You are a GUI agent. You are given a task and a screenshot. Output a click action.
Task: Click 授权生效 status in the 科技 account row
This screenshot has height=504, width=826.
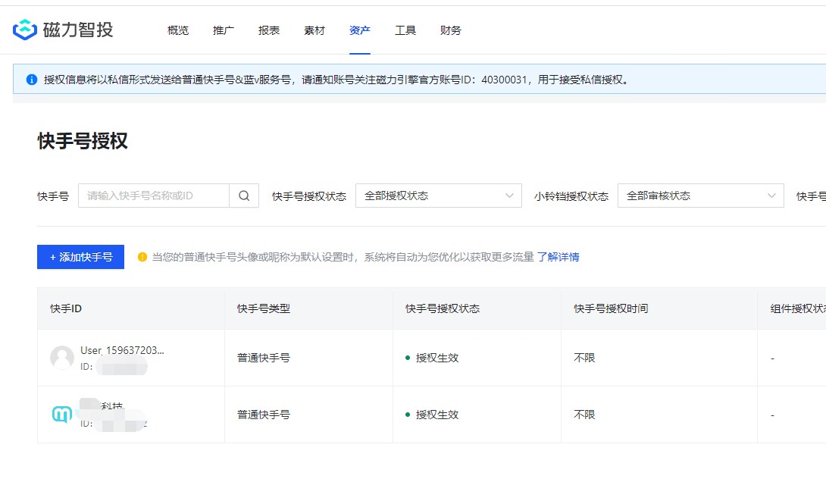[437, 415]
